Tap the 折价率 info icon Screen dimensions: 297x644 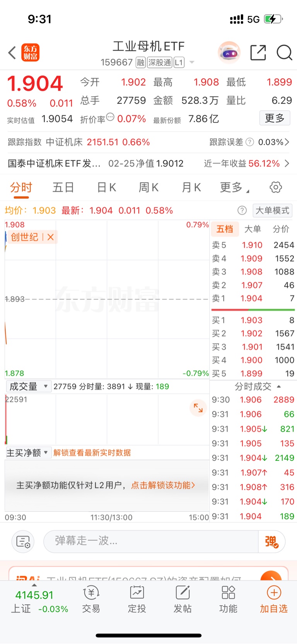pyautogui.click(x=110, y=117)
